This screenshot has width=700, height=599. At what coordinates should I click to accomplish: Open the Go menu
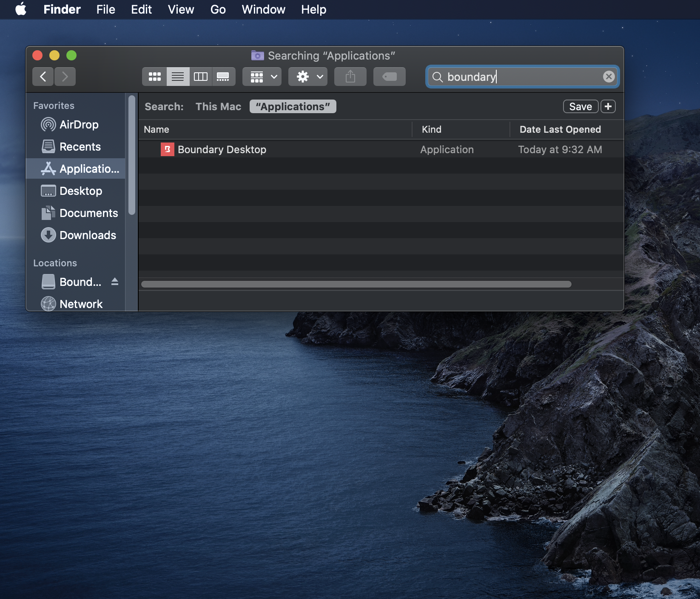(x=218, y=9)
